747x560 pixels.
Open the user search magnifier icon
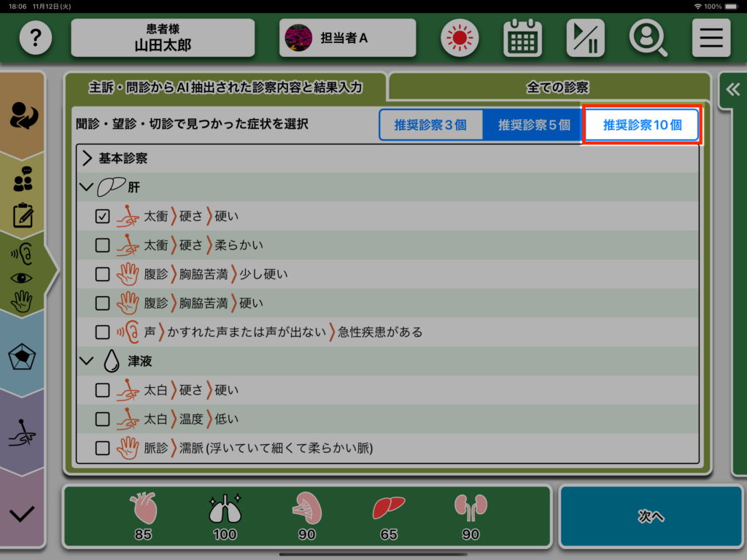click(x=648, y=38)
